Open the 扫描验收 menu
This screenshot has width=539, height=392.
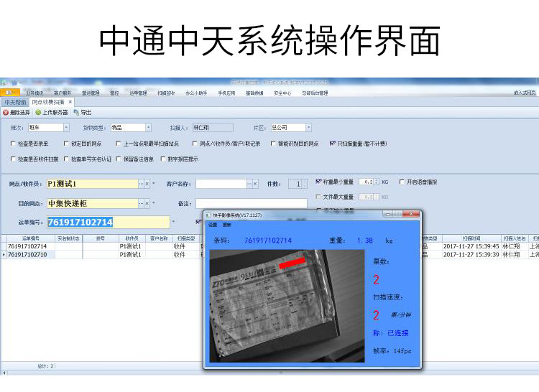[x=166, y=93]
